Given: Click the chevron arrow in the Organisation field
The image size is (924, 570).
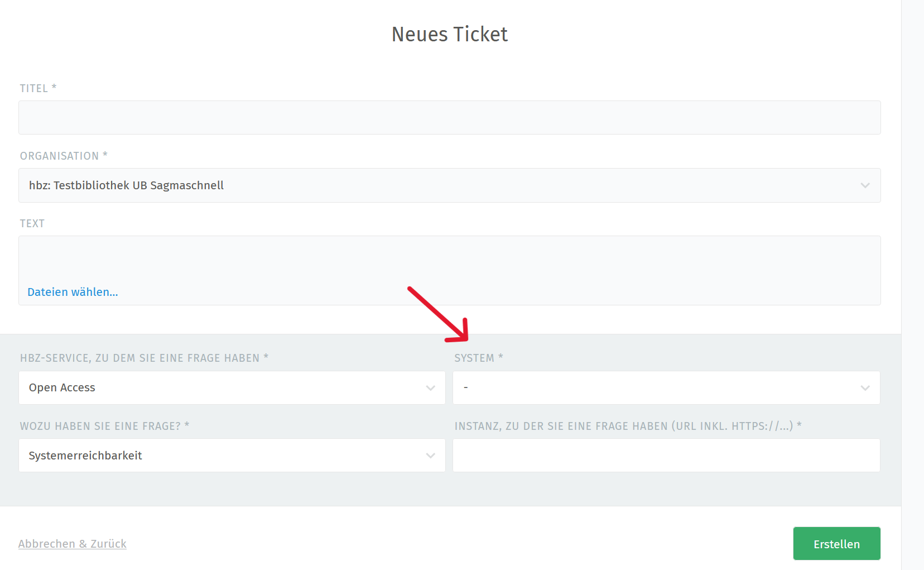Looking at the screenshot, I should 865,185.
